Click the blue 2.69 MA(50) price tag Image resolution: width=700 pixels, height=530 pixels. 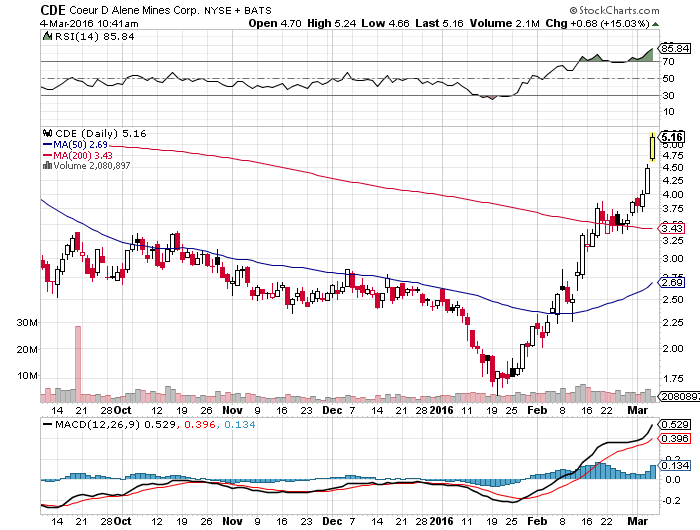coord(671,283)
